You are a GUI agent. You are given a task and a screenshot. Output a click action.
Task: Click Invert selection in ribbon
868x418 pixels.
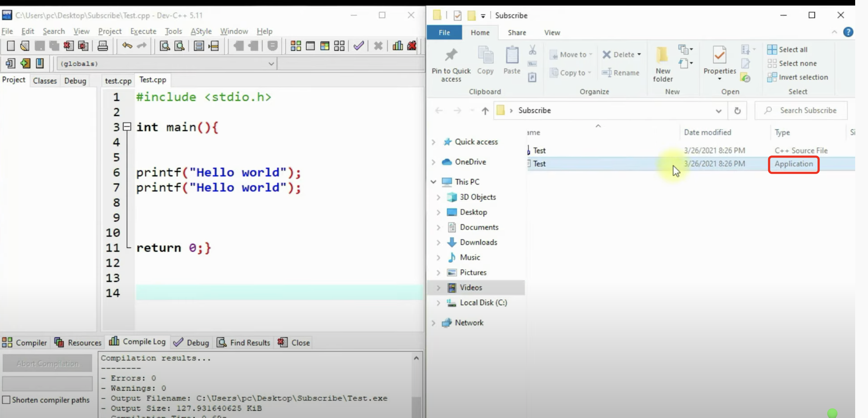pos(798,77)
